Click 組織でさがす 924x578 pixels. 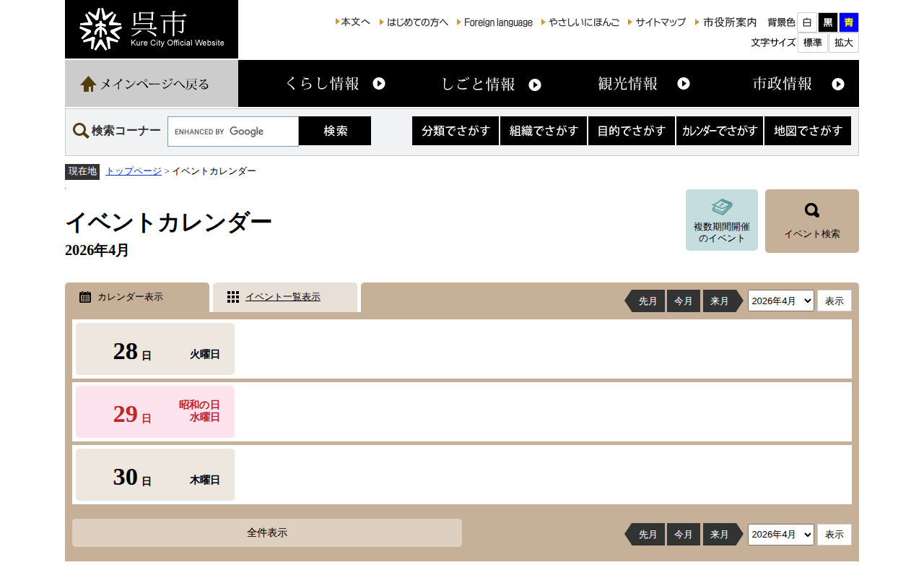(544, 131)
